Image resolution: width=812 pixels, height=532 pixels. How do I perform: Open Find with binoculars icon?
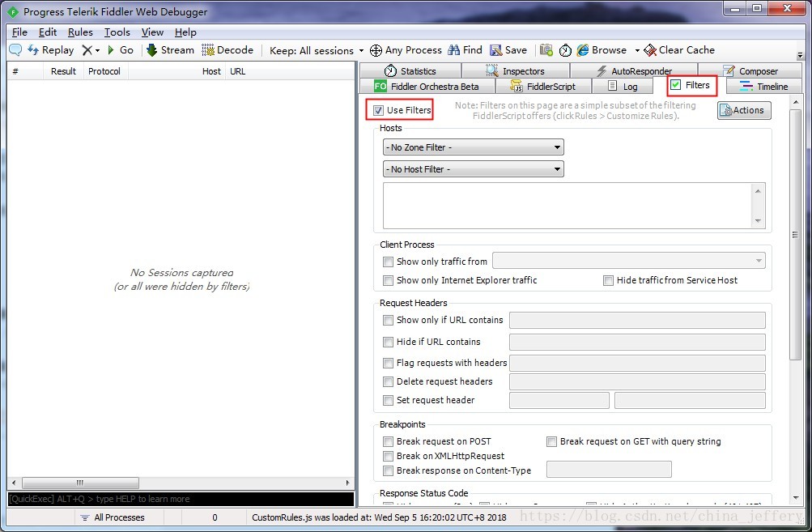465,50
